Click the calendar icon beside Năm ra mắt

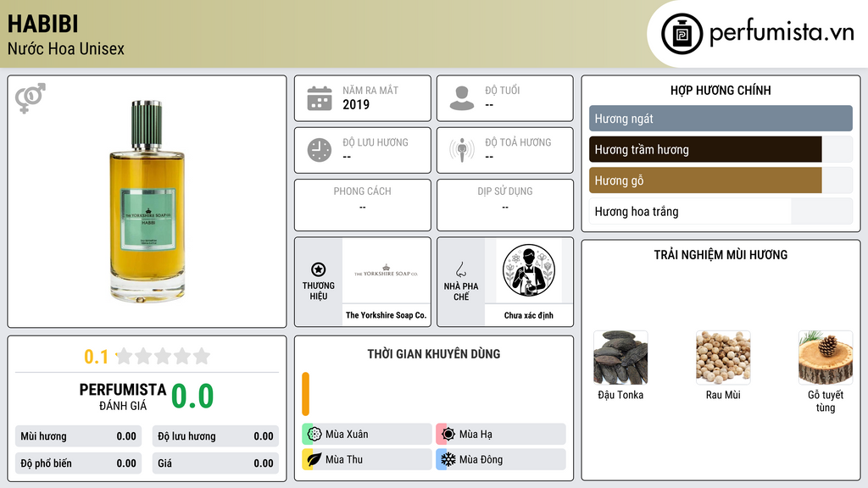click(320, 98)
